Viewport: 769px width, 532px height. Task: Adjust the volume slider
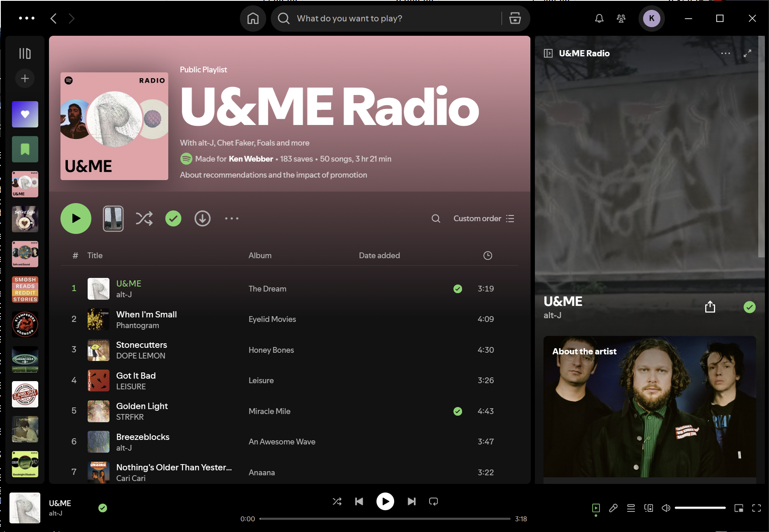(700, 508)
